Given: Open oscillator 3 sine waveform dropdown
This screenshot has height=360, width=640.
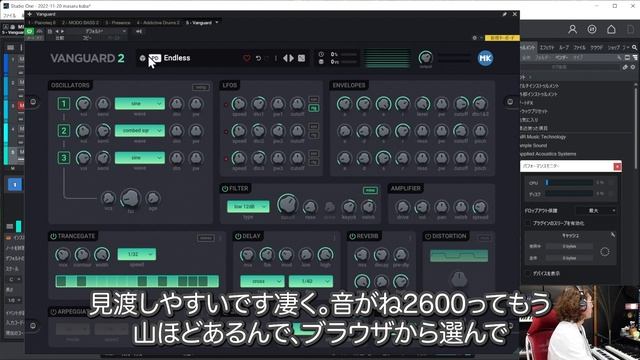Looking at the screenshot, I should (x=140, y=158).
